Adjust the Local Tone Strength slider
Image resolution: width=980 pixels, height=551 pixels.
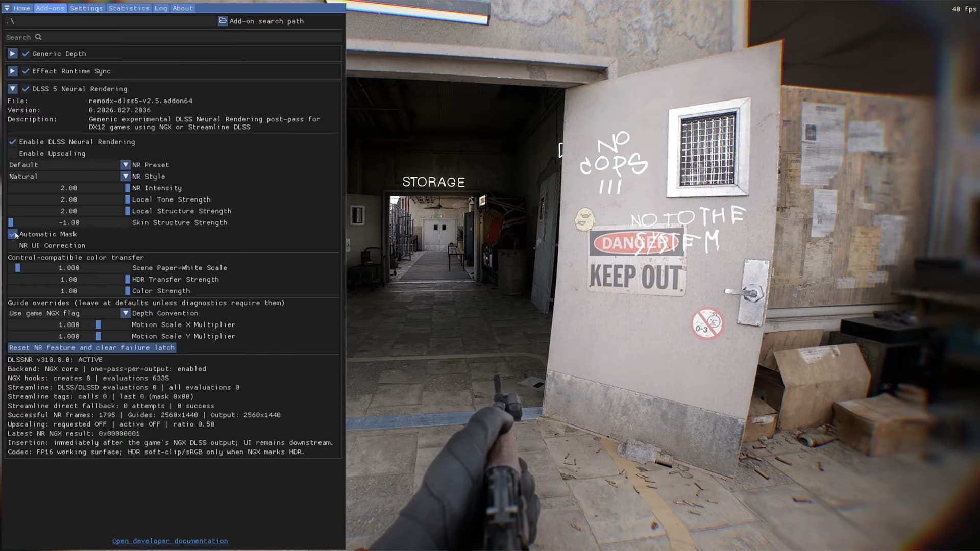click(x=69, y=199)
